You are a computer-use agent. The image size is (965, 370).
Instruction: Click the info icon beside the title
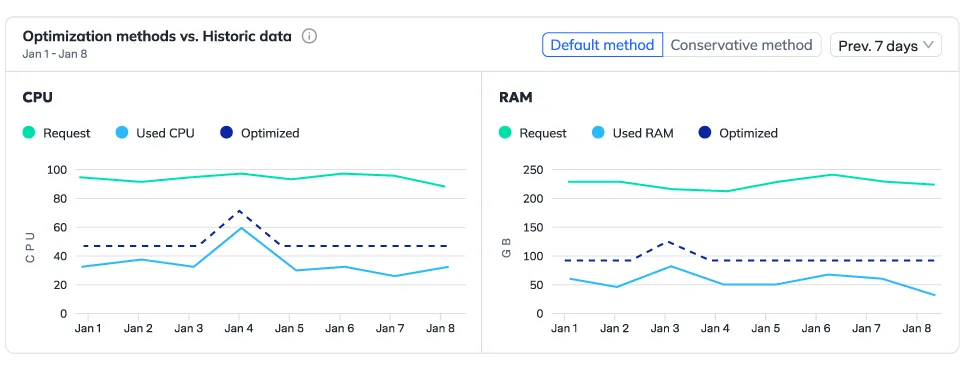tap(309, 36)
